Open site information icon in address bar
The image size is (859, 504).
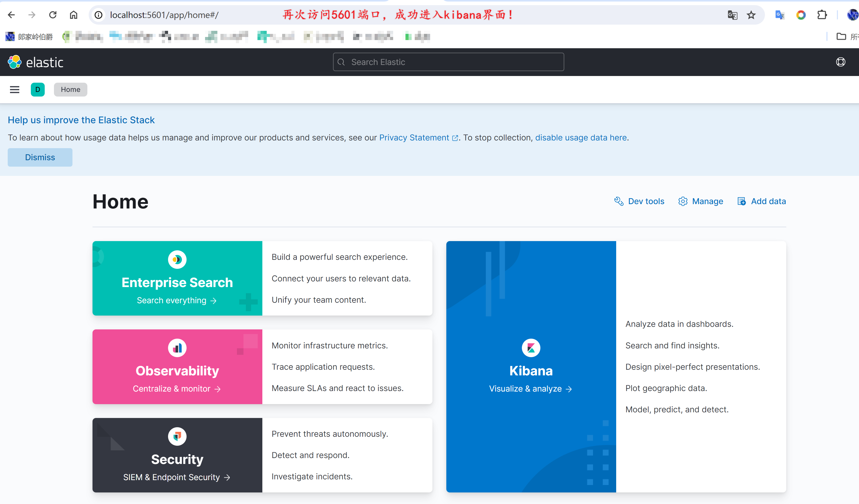(x=98, y=15)
